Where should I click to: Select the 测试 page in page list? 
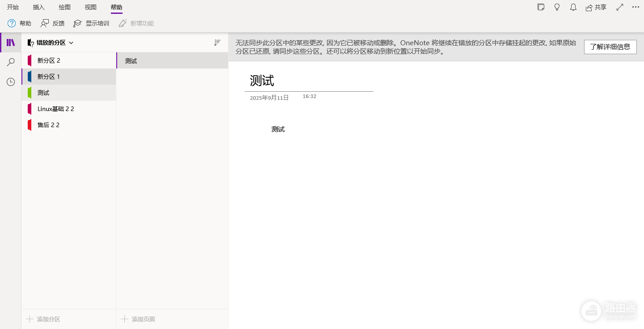point(172,60)
